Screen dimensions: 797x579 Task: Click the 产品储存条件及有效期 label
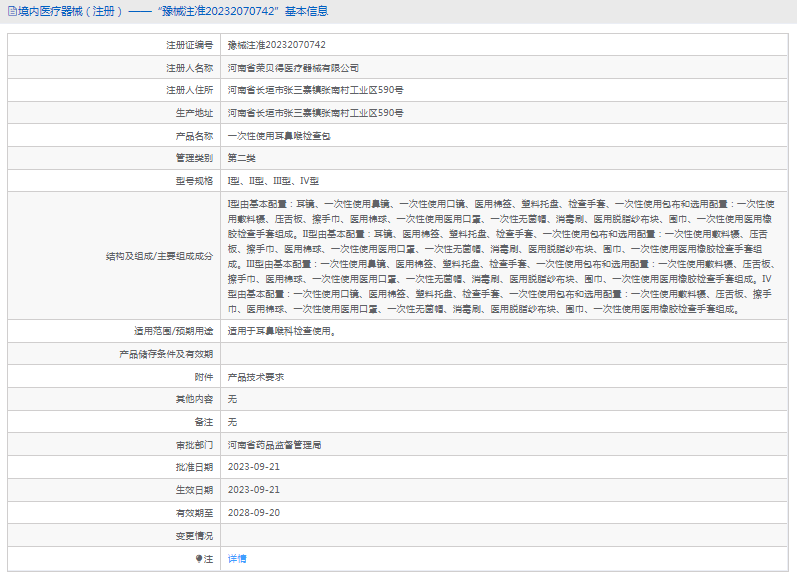(x=166, y=354)
